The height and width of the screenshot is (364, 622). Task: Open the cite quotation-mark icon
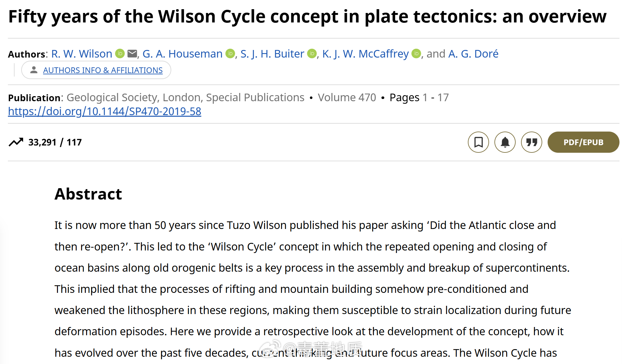click(x=531, y=142)
